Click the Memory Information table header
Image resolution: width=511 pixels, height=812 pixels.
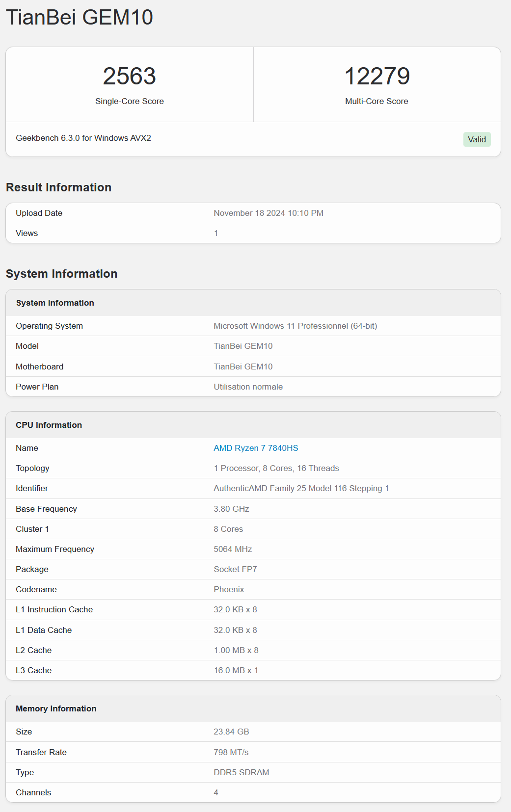(x=253, y=708)
